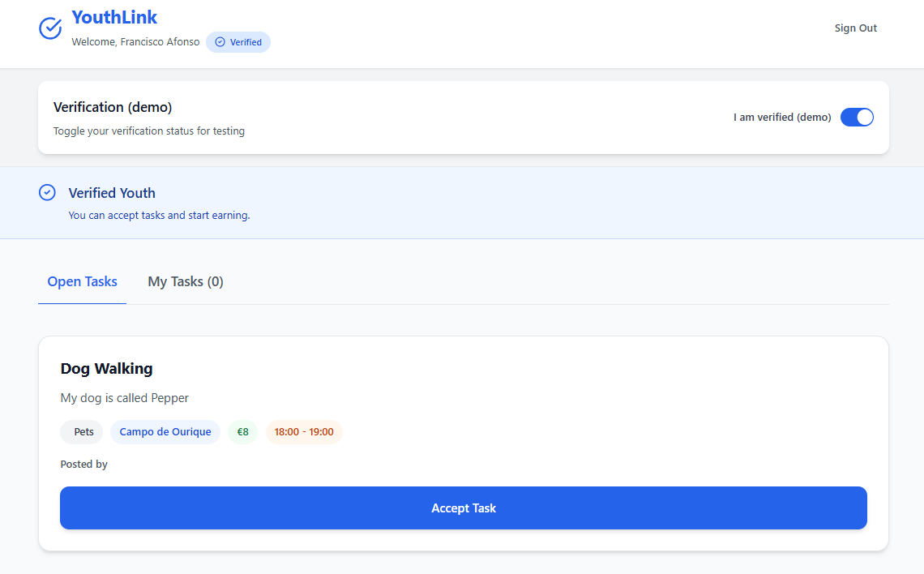The width and height of the screenshot is (924, 574).
Task: Click the I am verified (demo) label
Action: pyautogui.click(x=782, y=118)
